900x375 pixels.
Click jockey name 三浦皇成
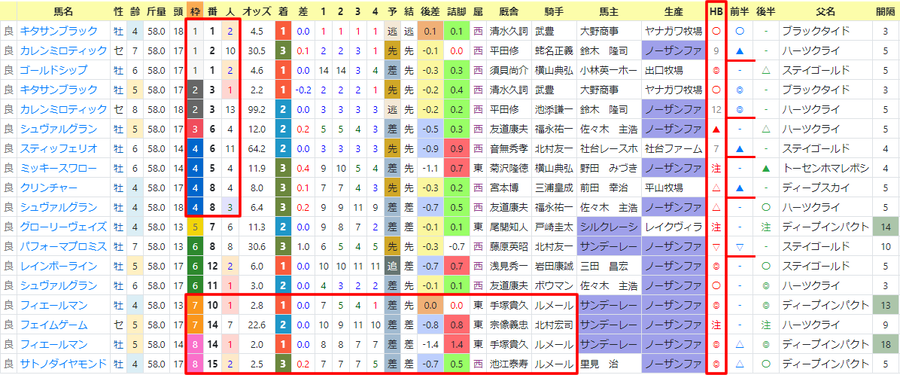[x=553, y=188]
